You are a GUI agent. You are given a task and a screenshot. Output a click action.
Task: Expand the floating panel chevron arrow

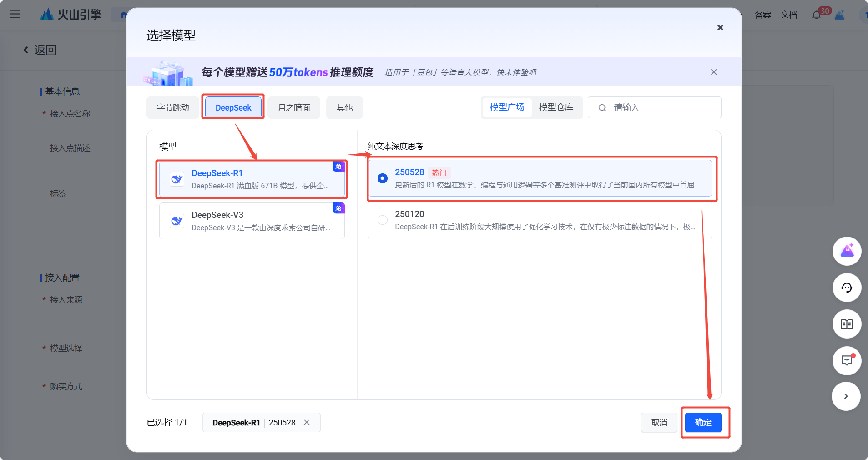tap(846, 396)
